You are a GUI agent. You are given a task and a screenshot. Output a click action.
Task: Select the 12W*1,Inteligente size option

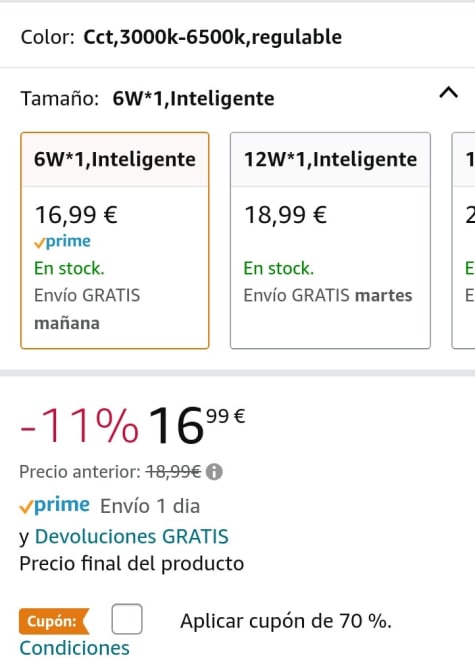(x=330, y=240)
